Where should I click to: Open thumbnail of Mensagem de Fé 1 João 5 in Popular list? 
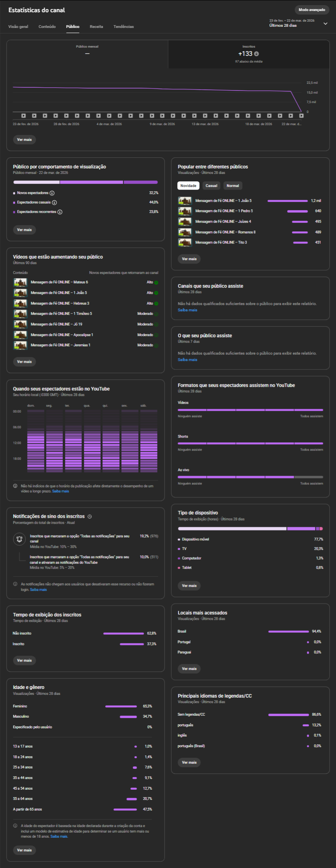[x=185, y=201]
